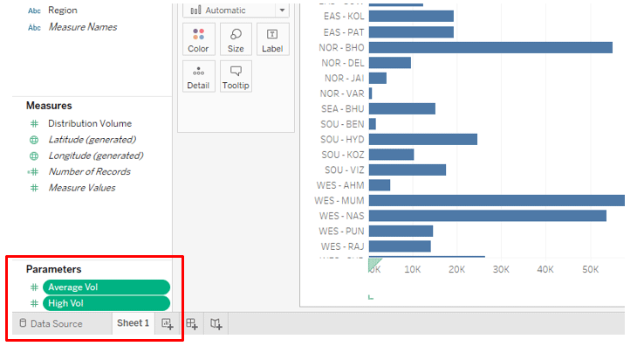Select the EAS - KOL bar
The height and width of the screenshot is (353, 644).
tap(411, 16)
